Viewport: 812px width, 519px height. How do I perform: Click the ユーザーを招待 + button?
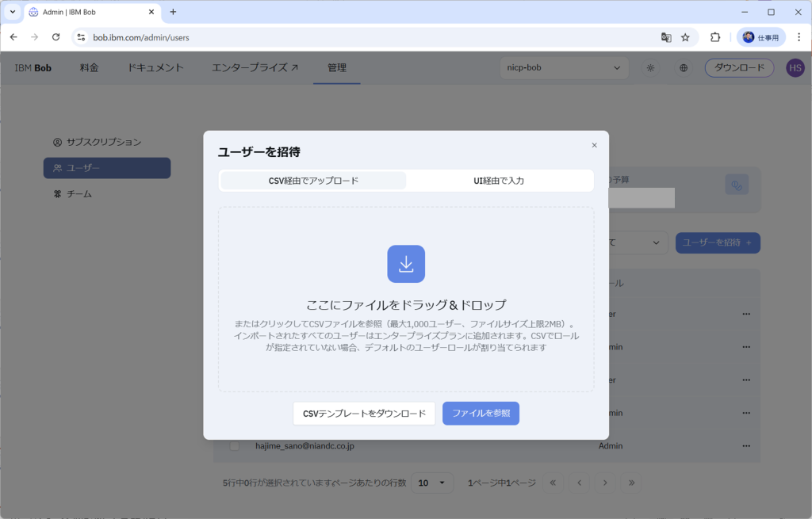[x=718, y=242]
